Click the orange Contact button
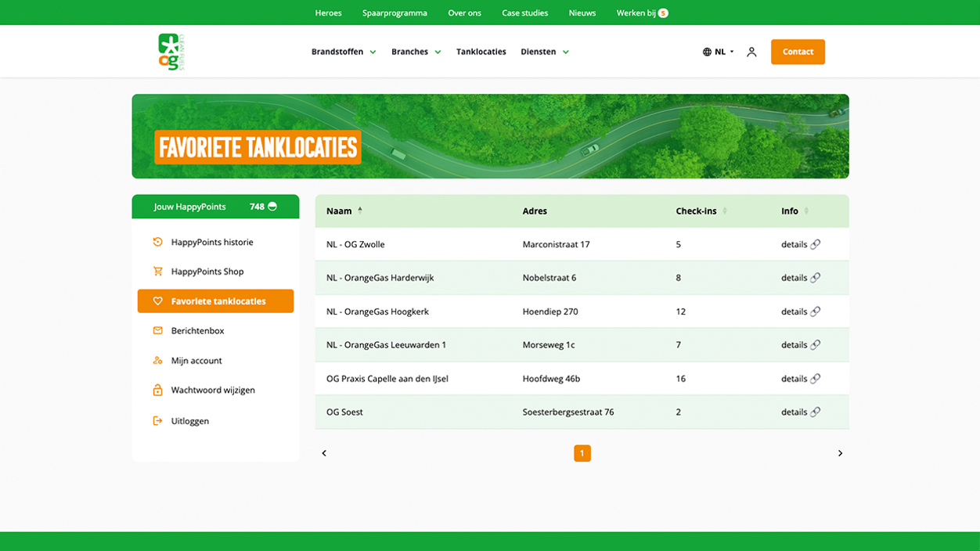 click(798, 52)
